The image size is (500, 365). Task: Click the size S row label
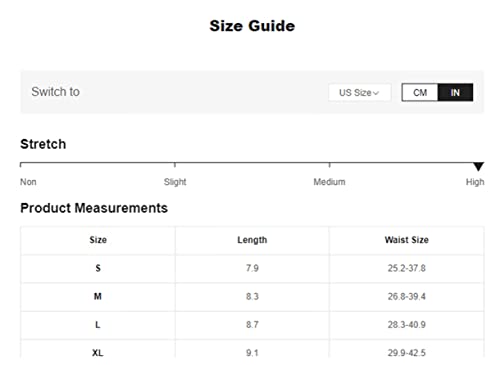[x=98, y=268]
